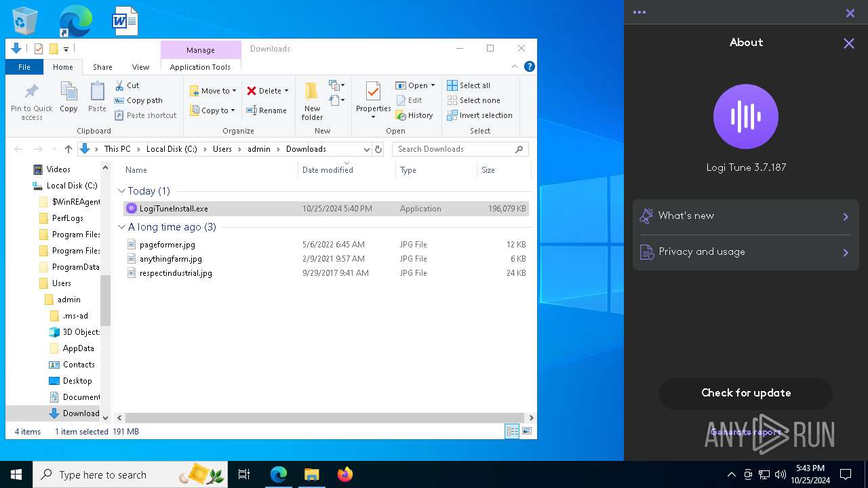Select Contacts in navigation tree
This screenshot has width=868, height=488.
79,365
